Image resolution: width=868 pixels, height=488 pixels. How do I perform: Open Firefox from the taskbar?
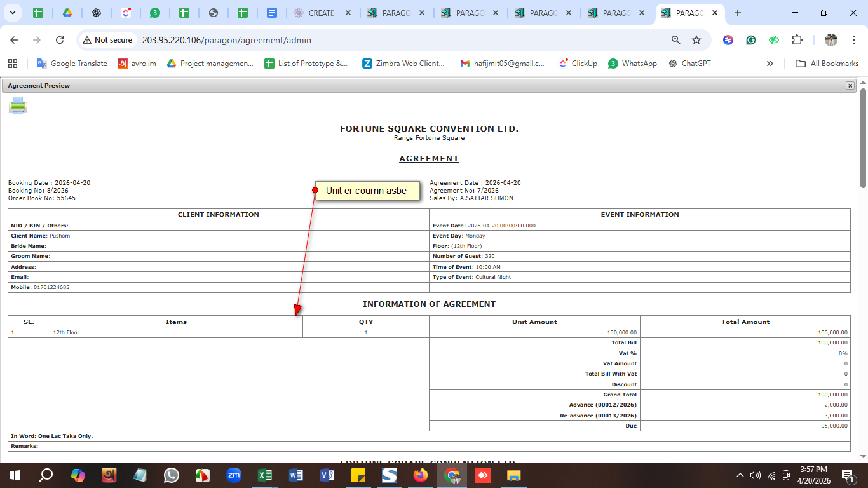click(x=421, y=475)
